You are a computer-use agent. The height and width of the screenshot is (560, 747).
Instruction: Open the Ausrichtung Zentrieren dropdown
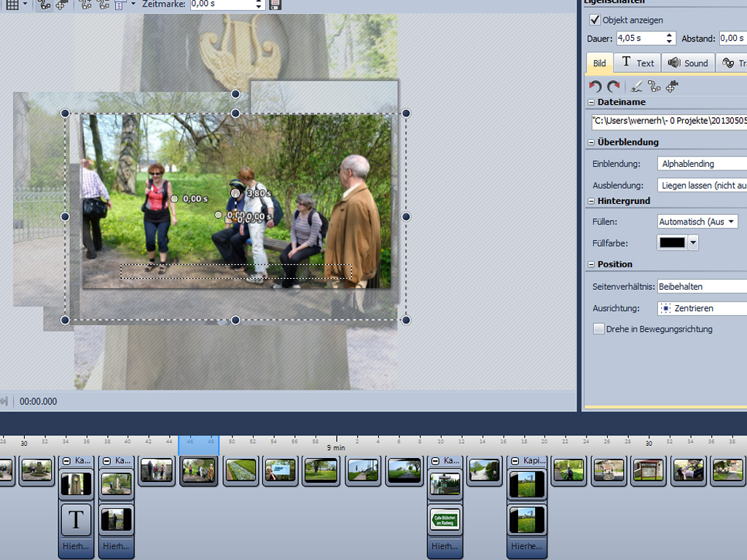(x=703, y=309)
